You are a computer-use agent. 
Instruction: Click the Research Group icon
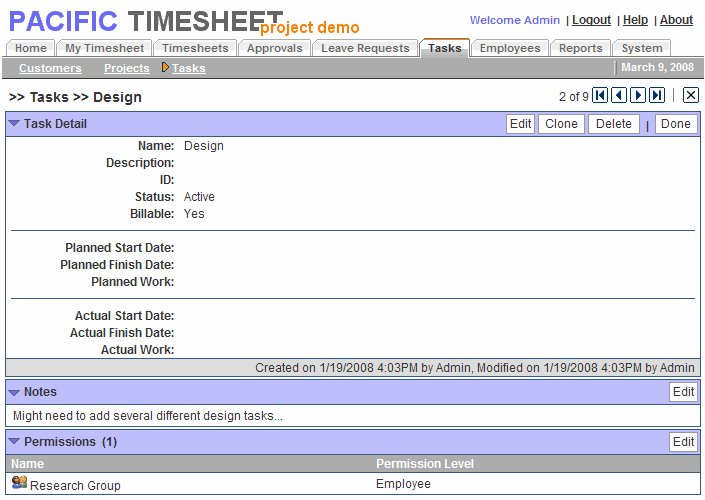pos(19,484)
